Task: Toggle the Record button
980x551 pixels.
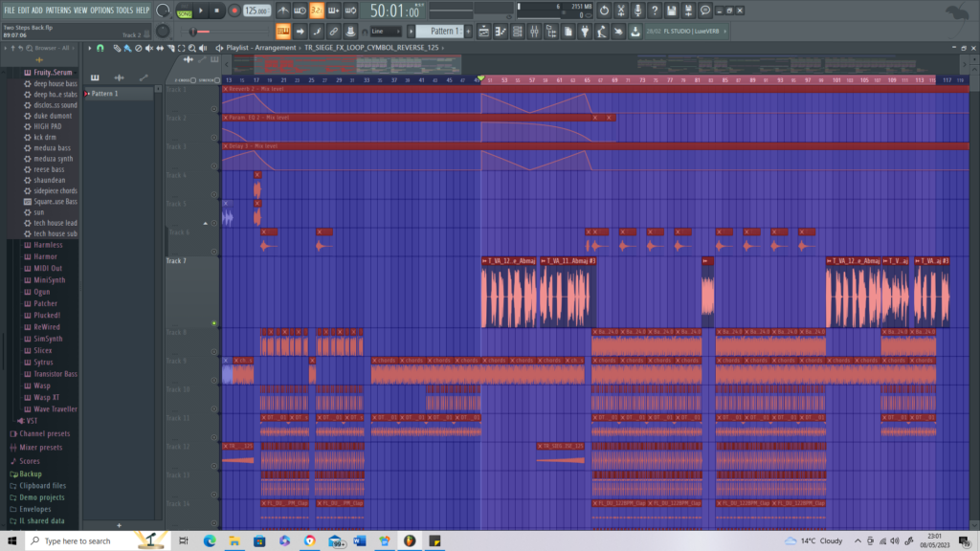Action: coord(234,11)
